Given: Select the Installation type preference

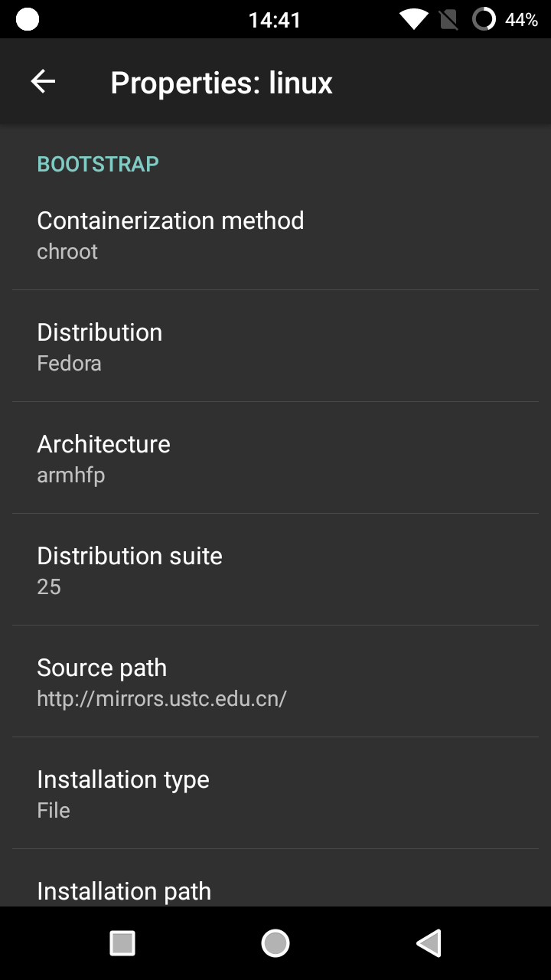Looking at the screenshot, I should pos(275,793).
